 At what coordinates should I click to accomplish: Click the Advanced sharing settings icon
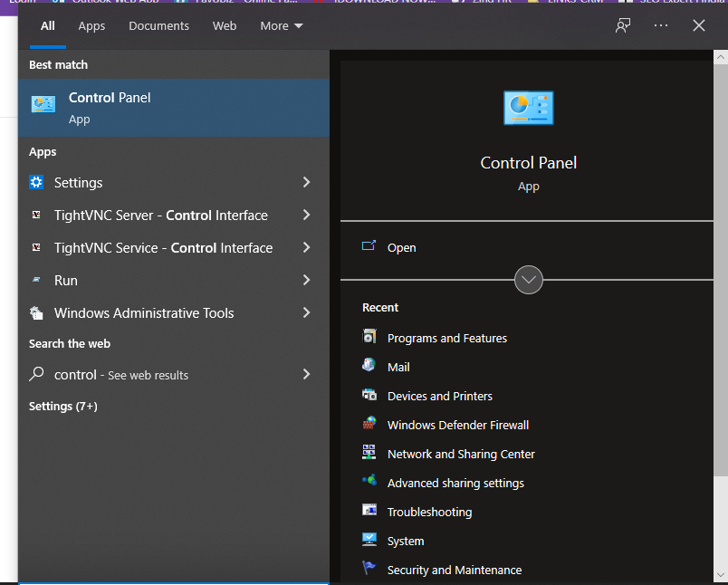point(369,481)
